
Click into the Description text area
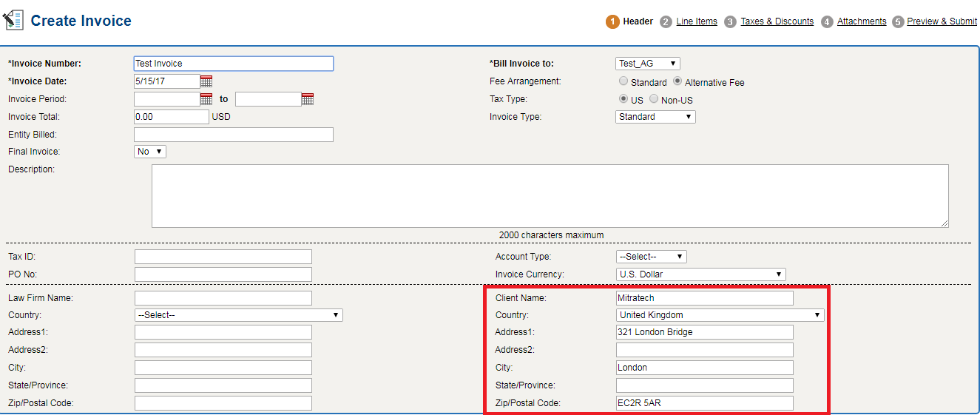(550, 196)
